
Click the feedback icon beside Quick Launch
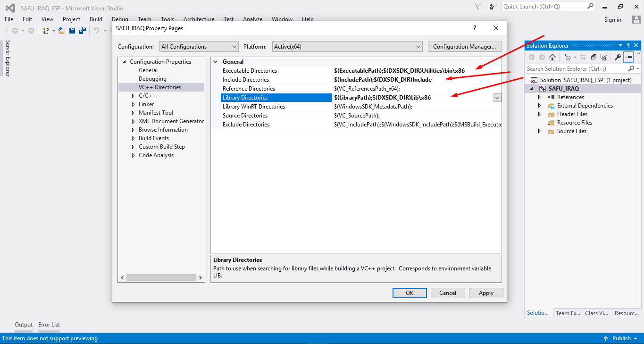point(493,7)
